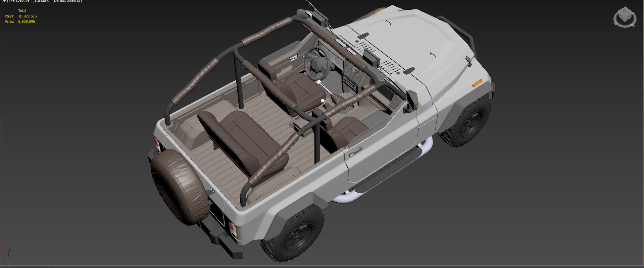Click the Polys: statistics label
Viewport: 644px width, 268px height.
pyautogui.click(x=9, y=16)
